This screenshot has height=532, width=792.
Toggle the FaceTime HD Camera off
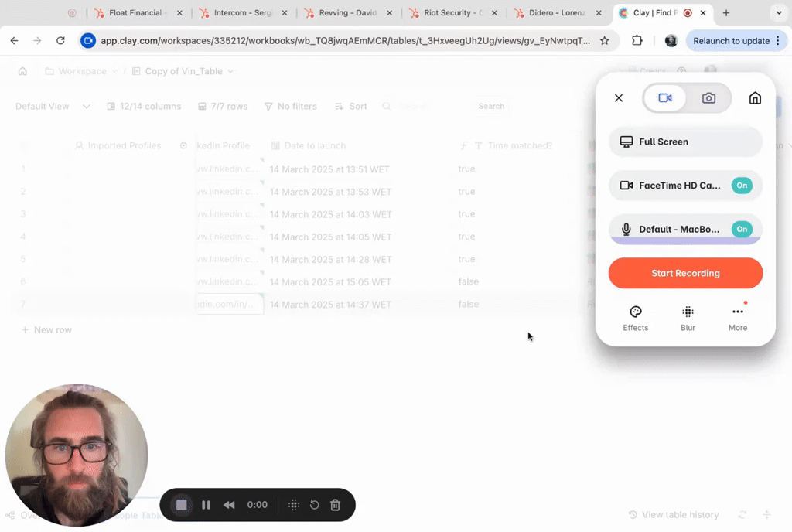(x=741, y=186)
